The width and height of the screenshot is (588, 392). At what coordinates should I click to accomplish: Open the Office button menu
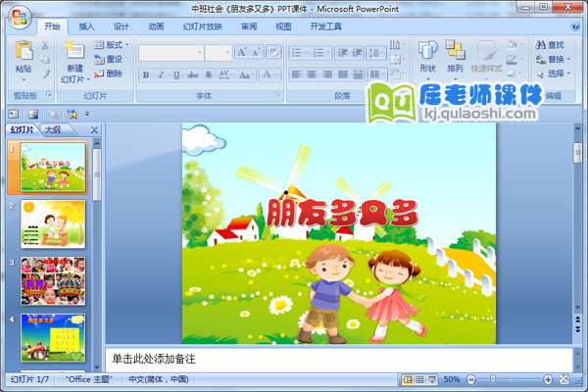click(20, 18)
